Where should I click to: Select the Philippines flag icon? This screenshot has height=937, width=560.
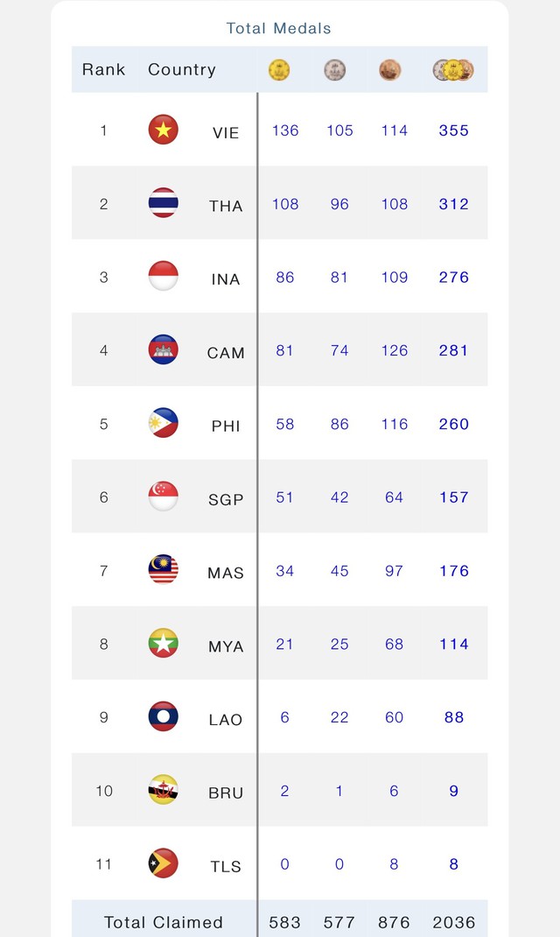pyautogui.click(x=163, y=423)
